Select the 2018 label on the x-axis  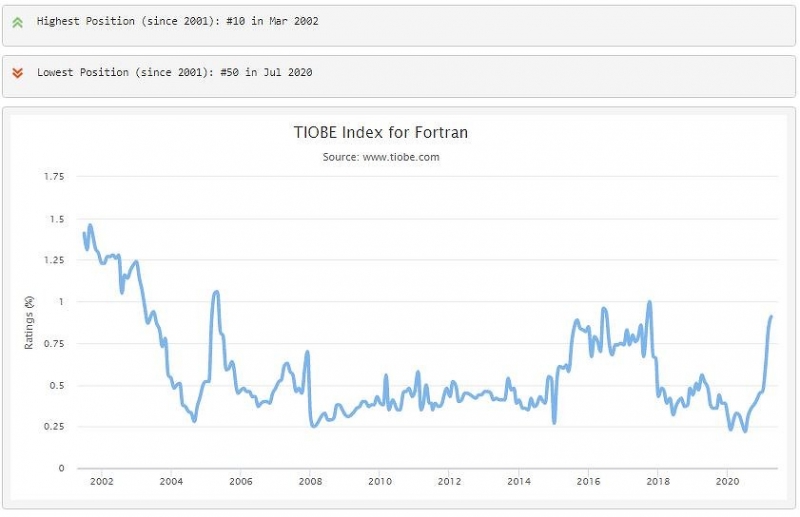pos(658,482)
